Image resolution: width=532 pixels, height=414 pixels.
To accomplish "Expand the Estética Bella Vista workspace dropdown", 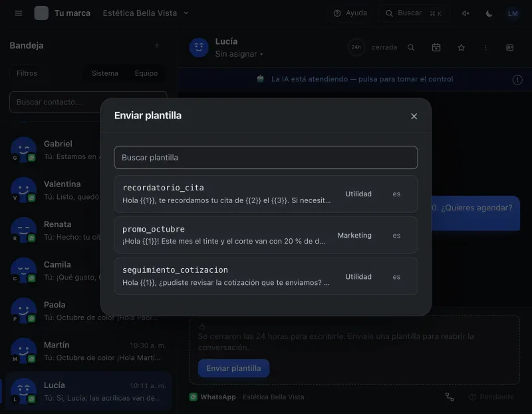I will point(146,13).
